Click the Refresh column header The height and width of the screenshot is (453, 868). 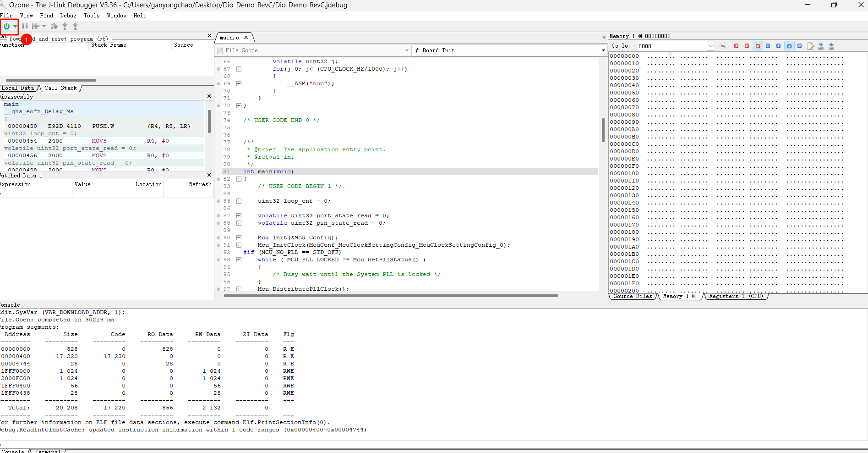tap(200, 184)
